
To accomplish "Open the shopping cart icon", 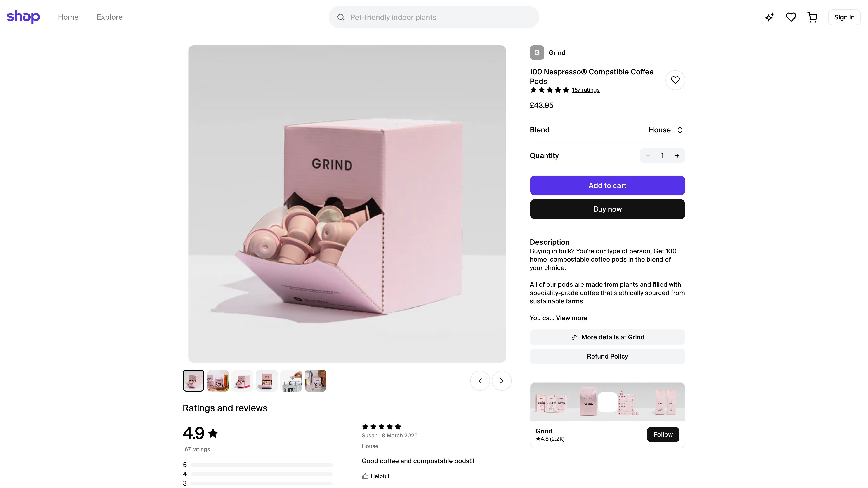I will 812,17.
